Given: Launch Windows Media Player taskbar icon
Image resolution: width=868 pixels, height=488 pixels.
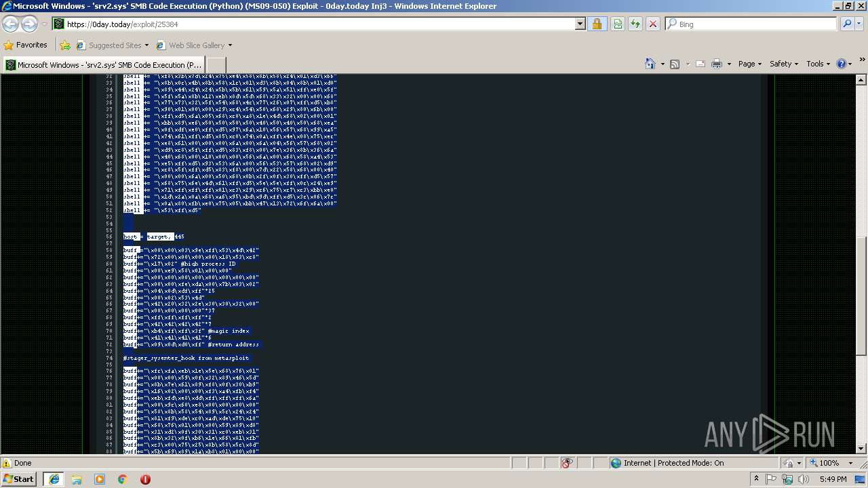Looking at the screenshot, I should point(100,479).
